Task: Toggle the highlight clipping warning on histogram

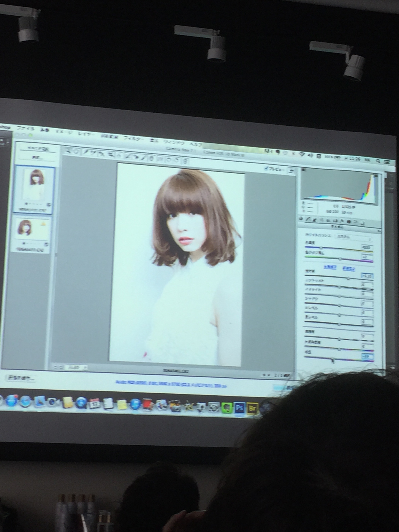Action: pos(376,176)
